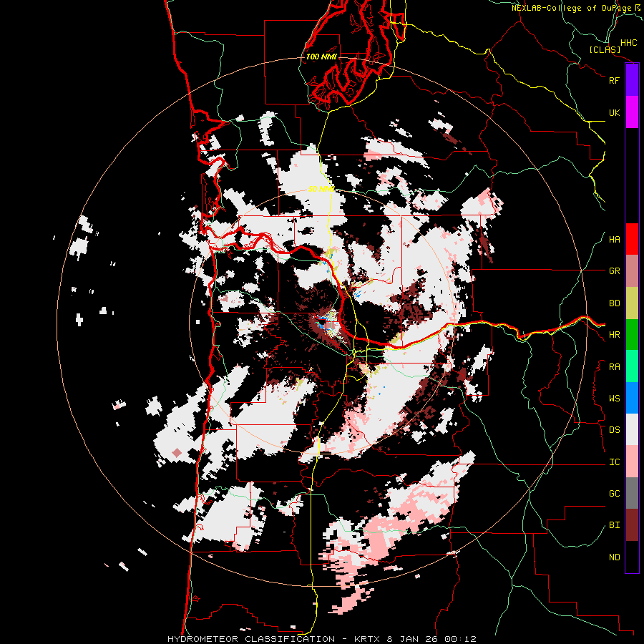The image size is (644, 644).
Task: Click the WS legend label text
Action: (x=614, y=399)
